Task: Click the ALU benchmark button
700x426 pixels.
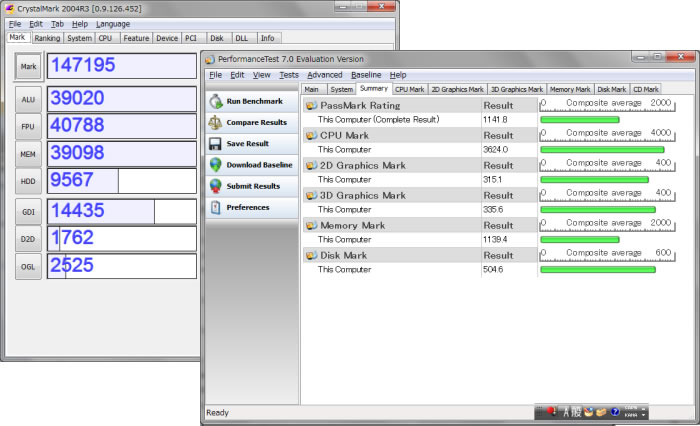Action: (x=28, y=99)
